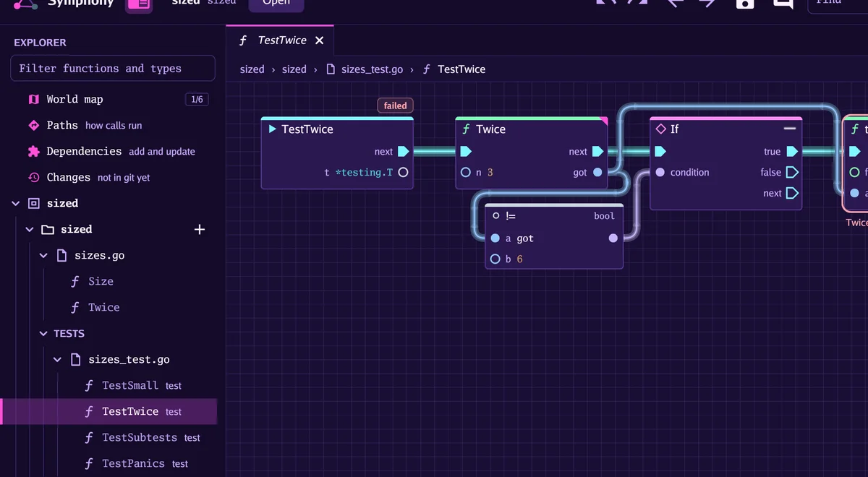Click the If node execution input port
868x477 pixels.
point(660,152)
